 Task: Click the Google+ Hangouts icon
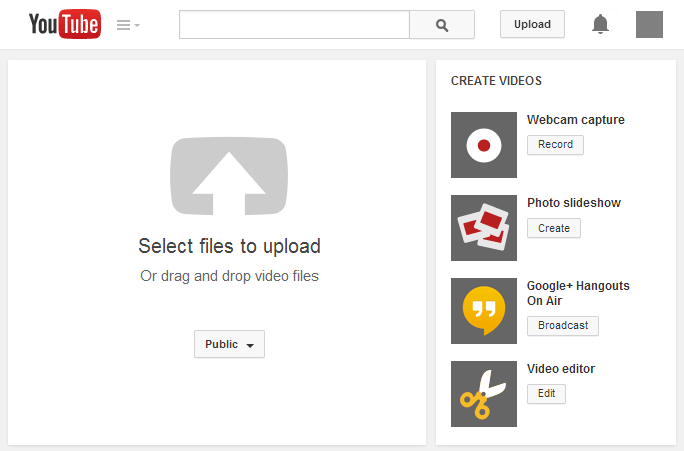[484, 311]
